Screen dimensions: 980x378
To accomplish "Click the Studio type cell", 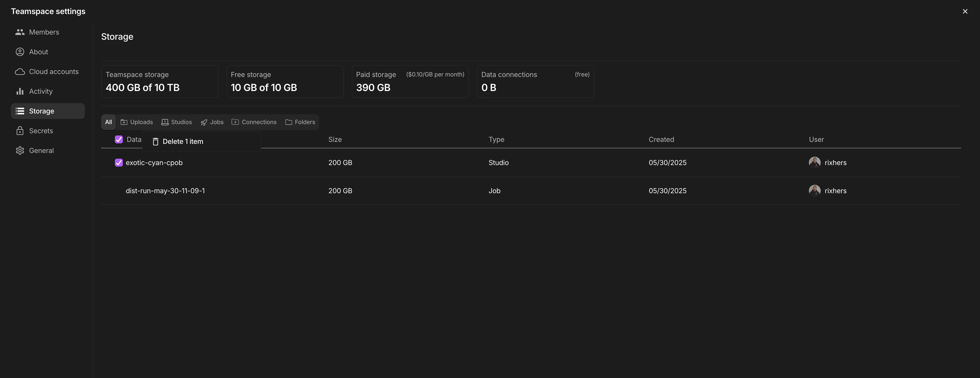I will (x=498, y=163).
